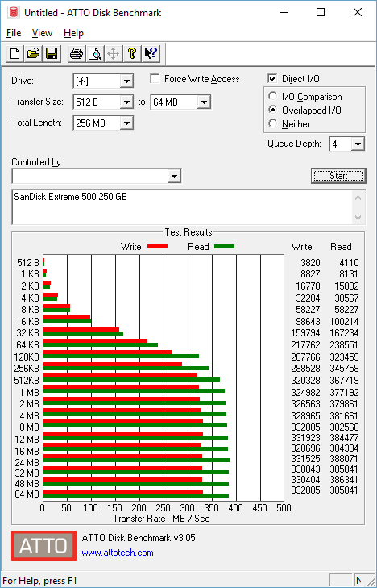Screen dimensions: 377x588
Task: Uncheck the Direct I/O checkbox
Action: coord(272,79)
